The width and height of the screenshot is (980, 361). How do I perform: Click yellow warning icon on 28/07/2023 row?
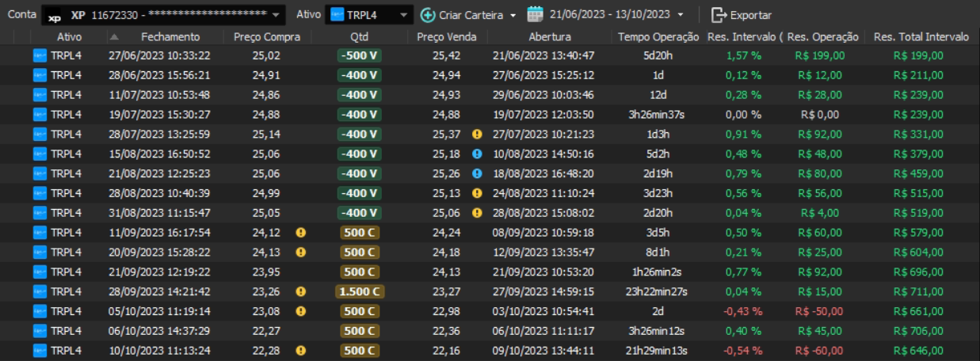coord(477,134)
